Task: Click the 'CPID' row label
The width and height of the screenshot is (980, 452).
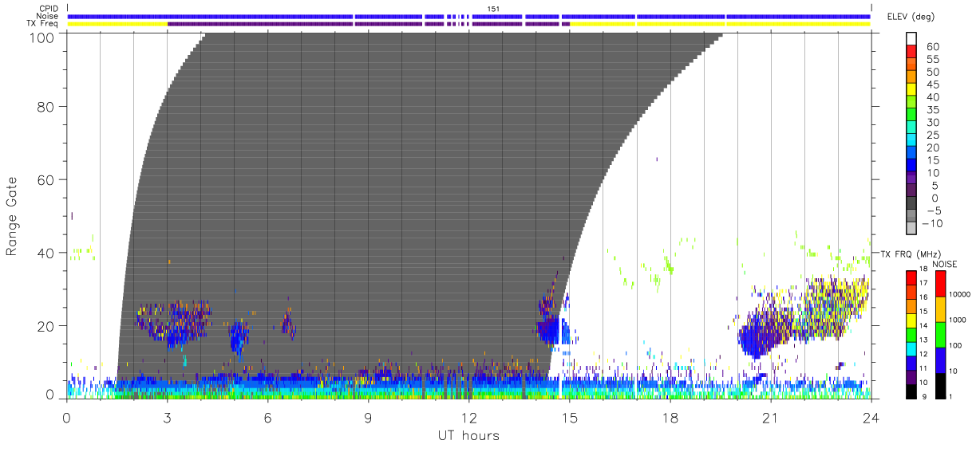Action: (49, 9)
